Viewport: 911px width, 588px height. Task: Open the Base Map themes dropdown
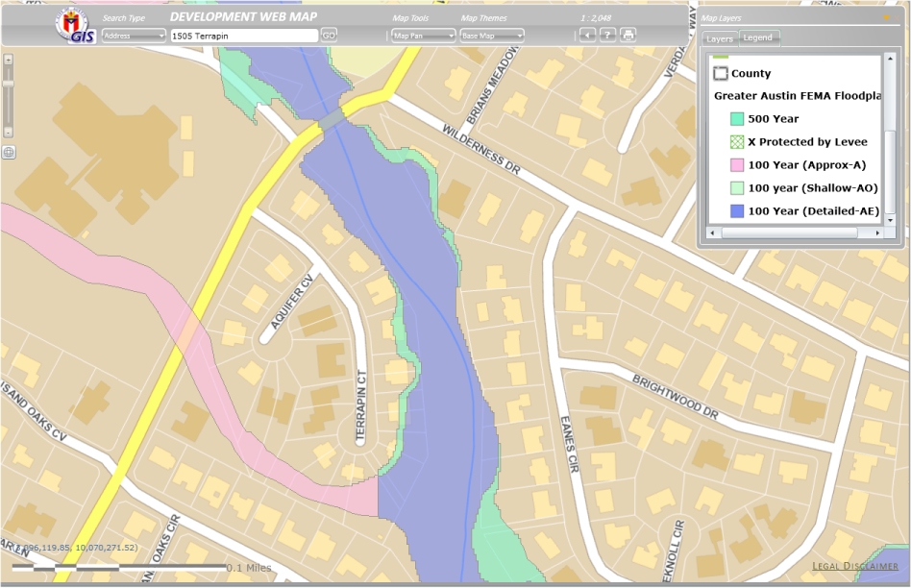coord(491,35)
